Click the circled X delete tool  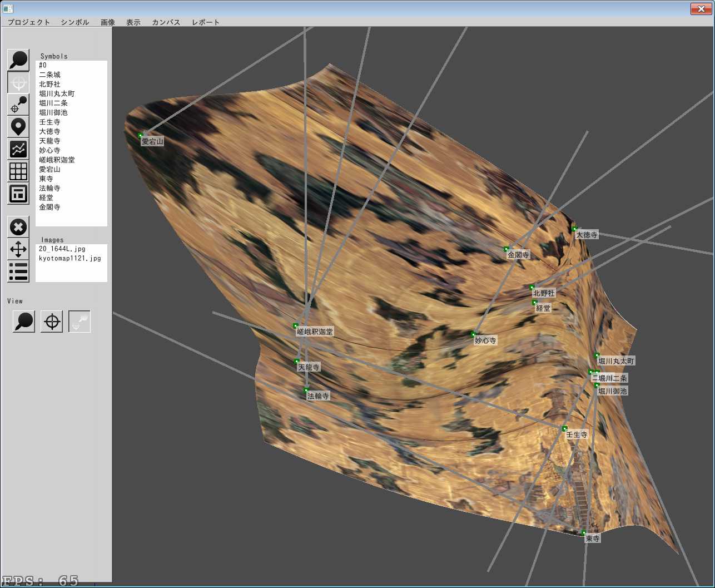coord(18,227)
